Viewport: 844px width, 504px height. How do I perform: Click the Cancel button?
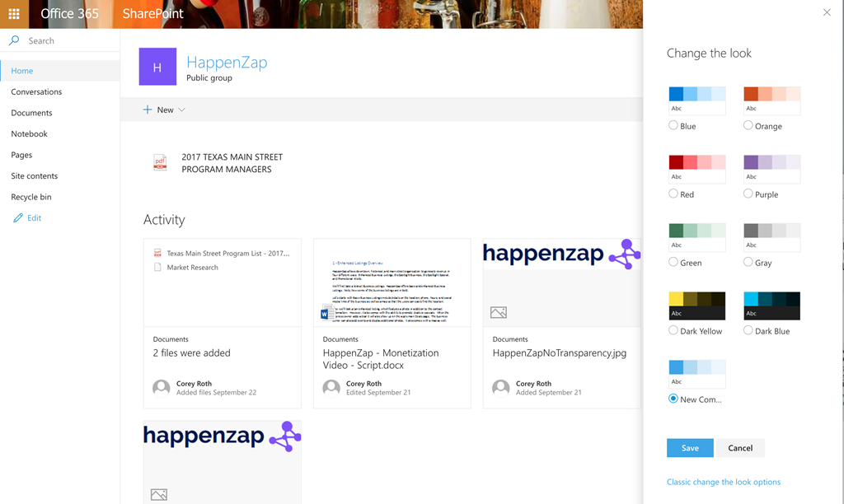click(x=740, y=448)
